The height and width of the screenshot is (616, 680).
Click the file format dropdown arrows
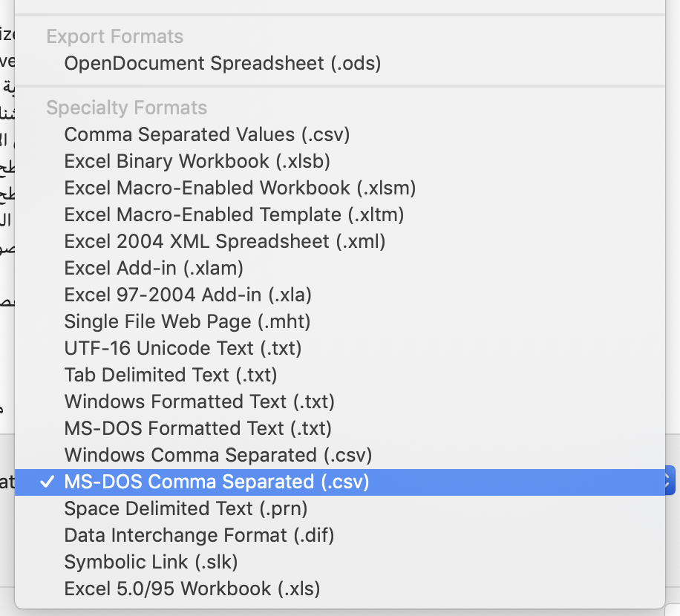670,481
